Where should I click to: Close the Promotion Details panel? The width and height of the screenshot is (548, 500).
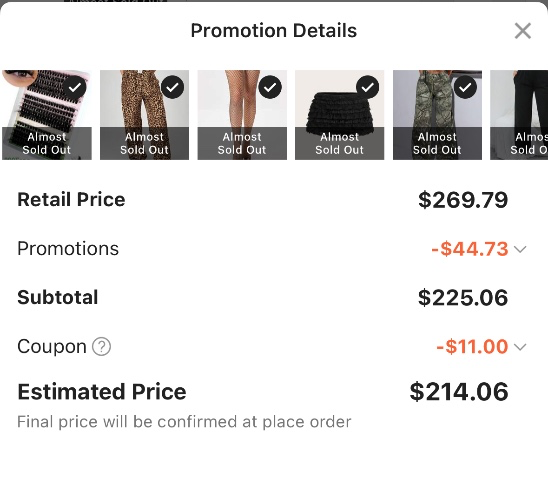(523, 31)
